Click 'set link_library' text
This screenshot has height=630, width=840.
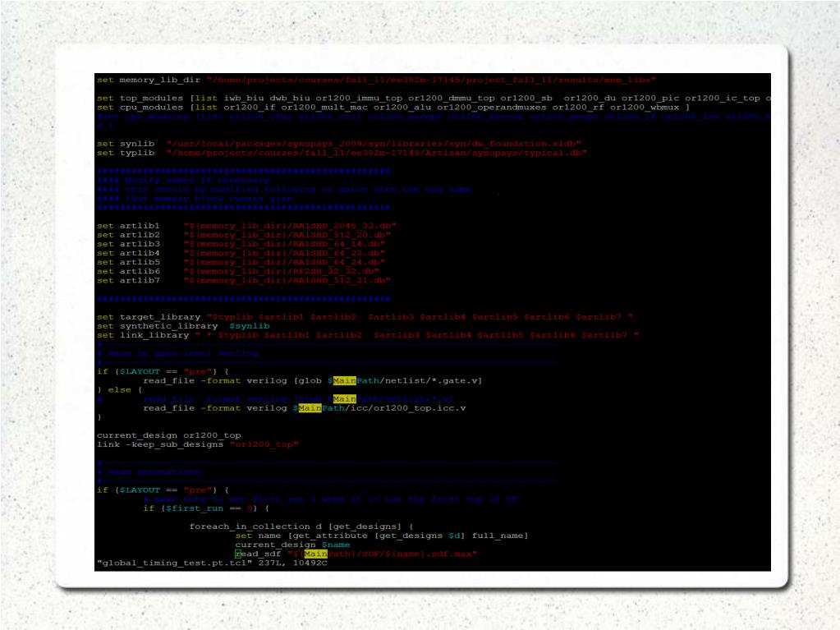tap(143, 335)
